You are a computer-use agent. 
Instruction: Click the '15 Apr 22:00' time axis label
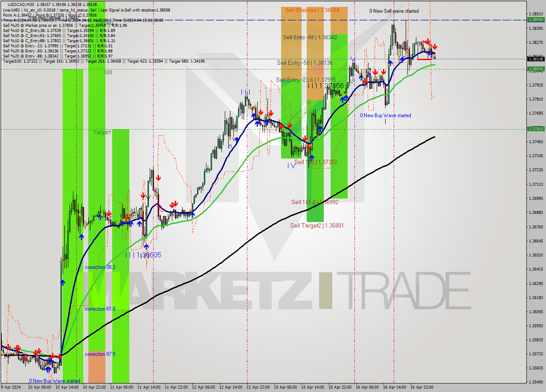point(341,387)
